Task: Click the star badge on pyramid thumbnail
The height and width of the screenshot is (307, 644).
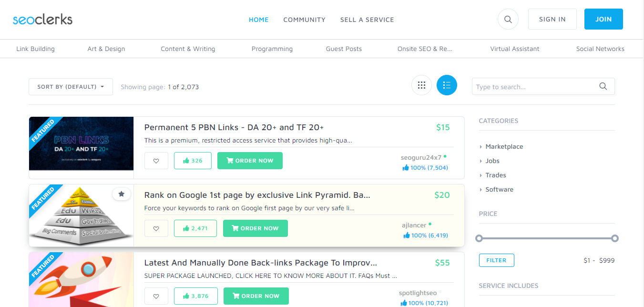Action: point(122,194)
